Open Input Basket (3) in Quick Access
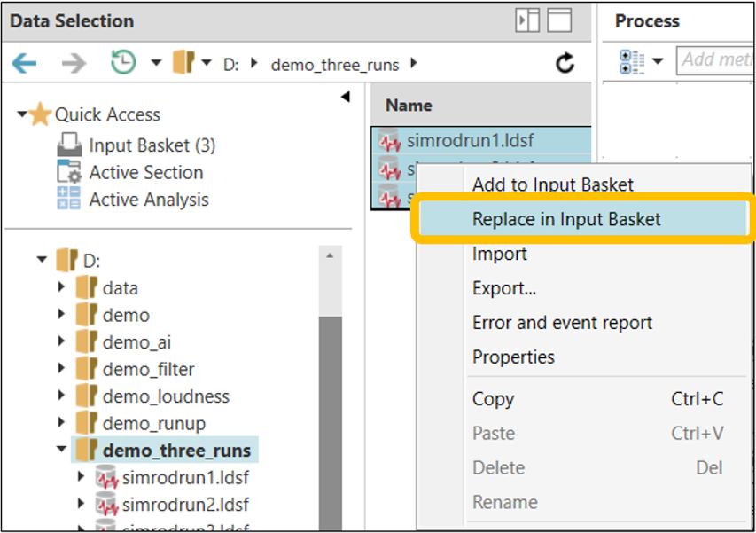 click(x=152, y=145)
